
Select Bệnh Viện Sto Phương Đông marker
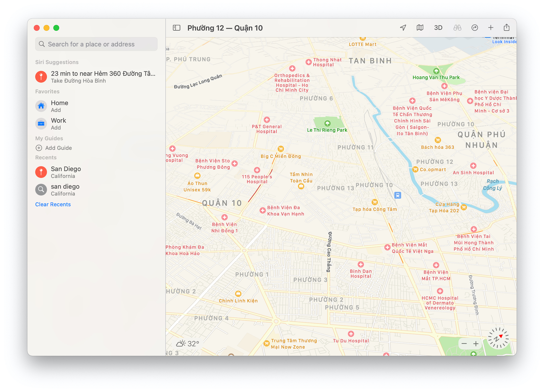[x=235, y=163]
